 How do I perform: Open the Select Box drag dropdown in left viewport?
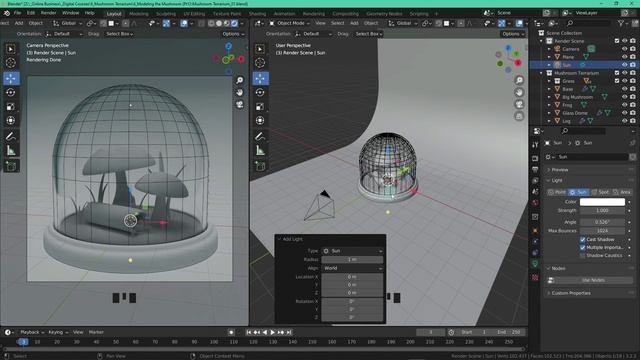[119, 34]
